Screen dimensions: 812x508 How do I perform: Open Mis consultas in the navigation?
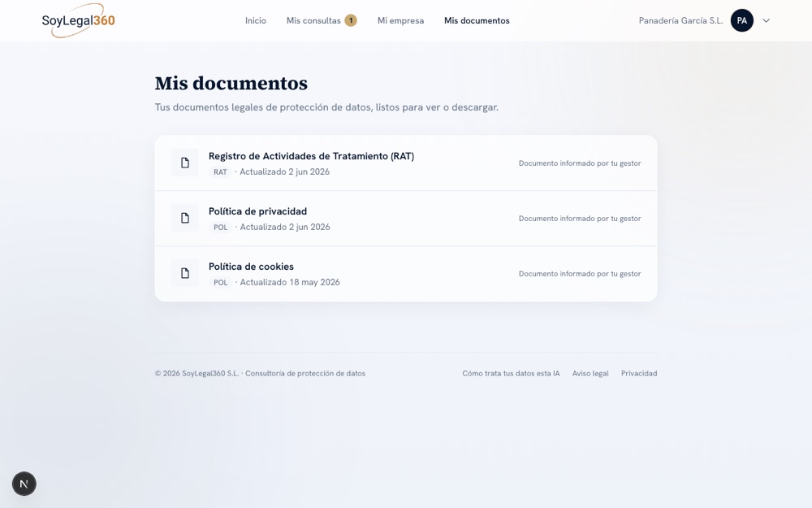(x=313, y=21)
